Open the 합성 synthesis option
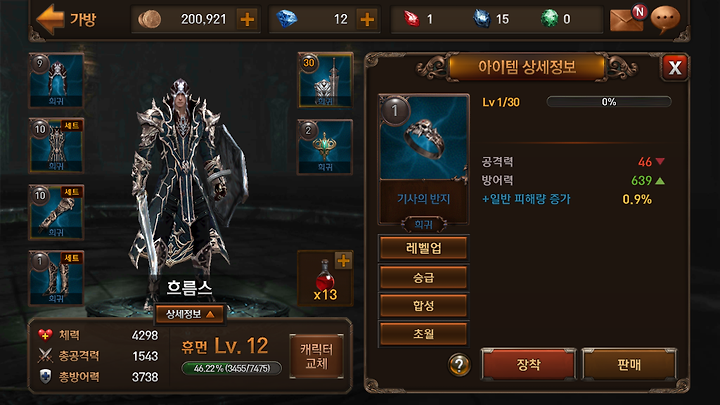This screenshot has height=405, width=720. coord(423,305)
